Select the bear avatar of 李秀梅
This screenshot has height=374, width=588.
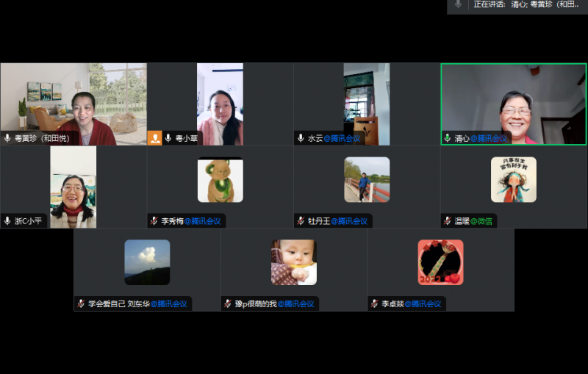click(x=220, y=179)
